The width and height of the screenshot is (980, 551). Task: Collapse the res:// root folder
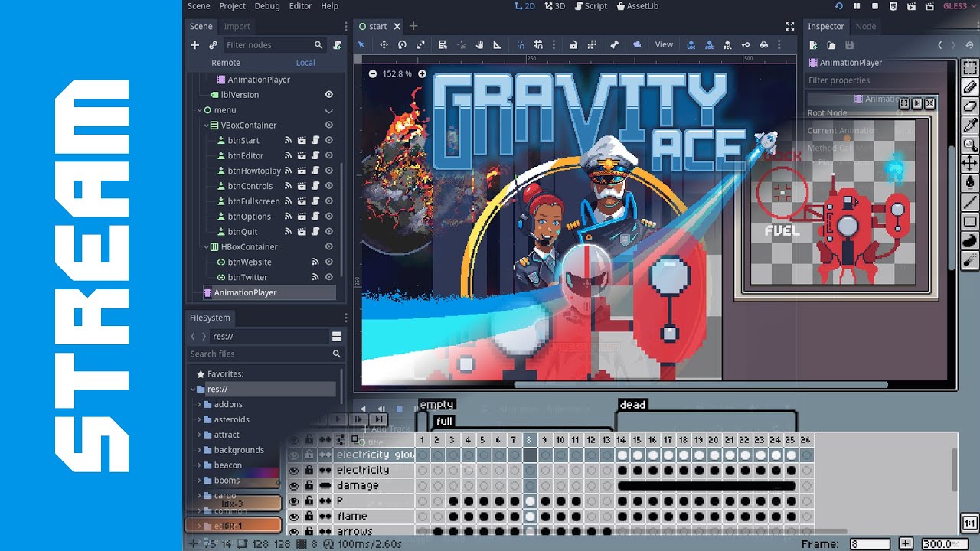[193, 389]
